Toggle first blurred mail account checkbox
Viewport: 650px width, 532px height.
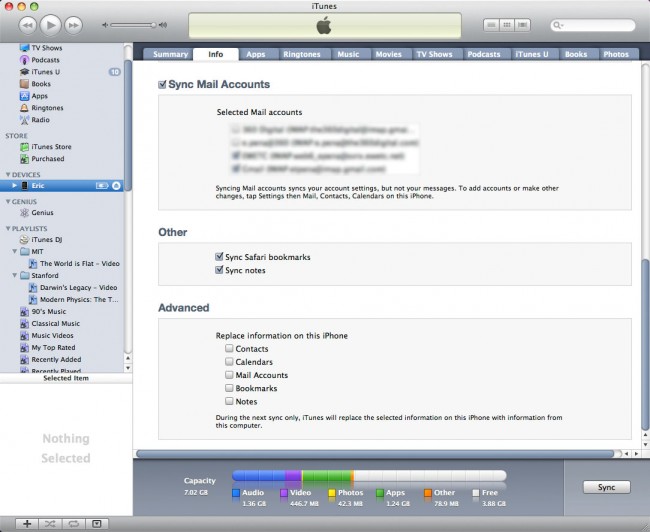click(236, 129)
